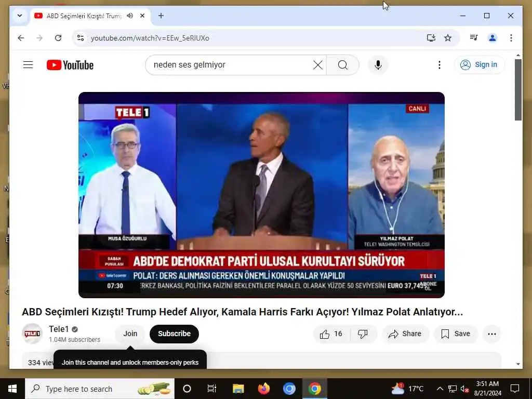The image size is (532, 399).
Task: Open a new Chrome tab
Action: pyautogui.click(x=161, y=16)
